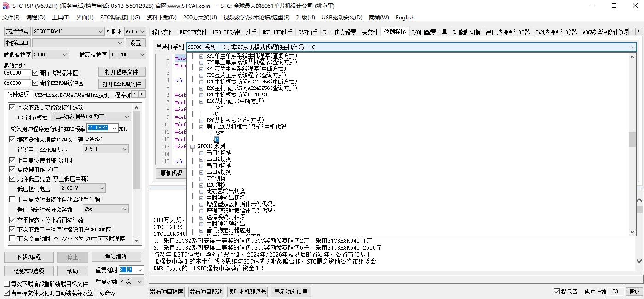Uncheck 清除EEPROM缓冲区 option

(35, 83)
